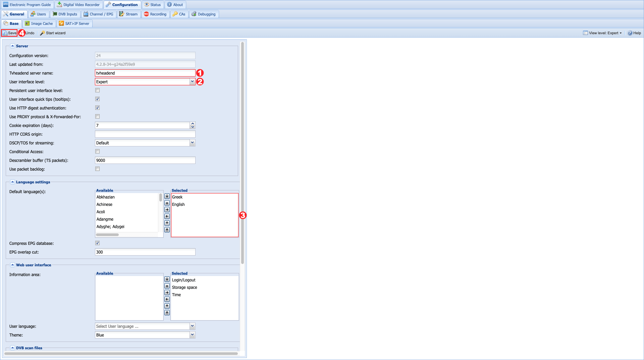644x360 pixels.
Task: Toggle Compress EPG database checkbox
Action: (98, 243)
